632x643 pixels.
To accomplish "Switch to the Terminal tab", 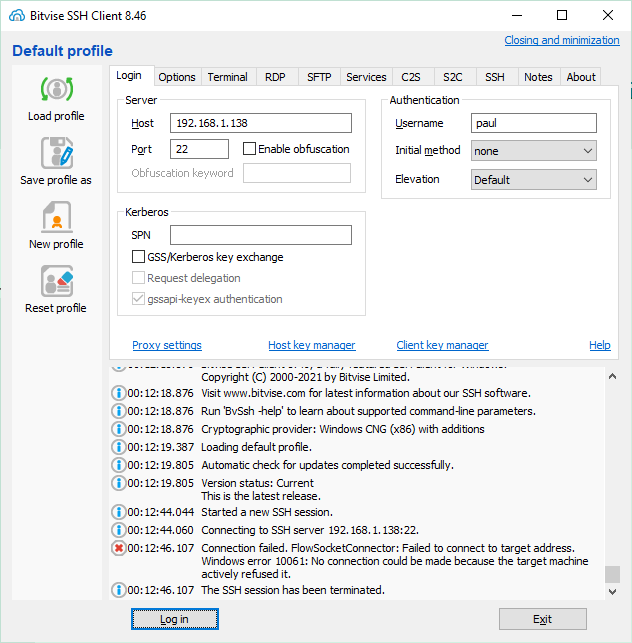I will coord(228,77).
